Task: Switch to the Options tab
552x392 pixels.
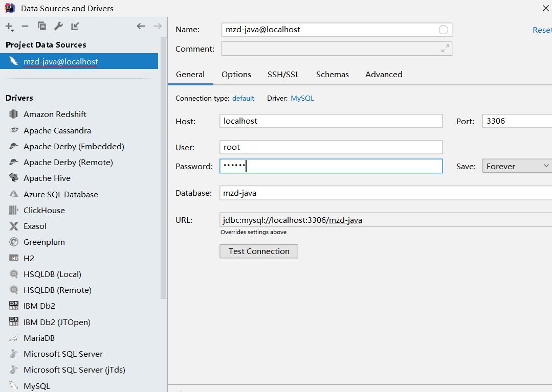Action: pyautogui.click(x=236, y=75)
